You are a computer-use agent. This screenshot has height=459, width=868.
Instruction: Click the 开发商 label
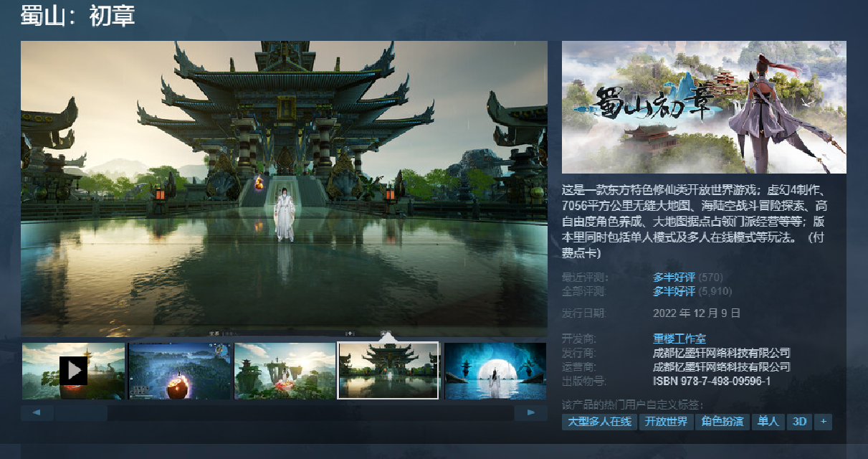point(579,339)
